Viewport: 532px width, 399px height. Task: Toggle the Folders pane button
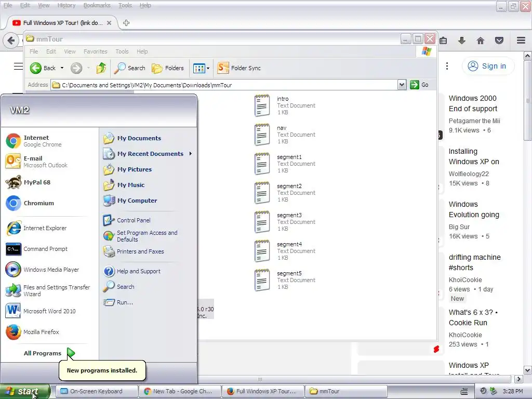[x=168, y=68]
